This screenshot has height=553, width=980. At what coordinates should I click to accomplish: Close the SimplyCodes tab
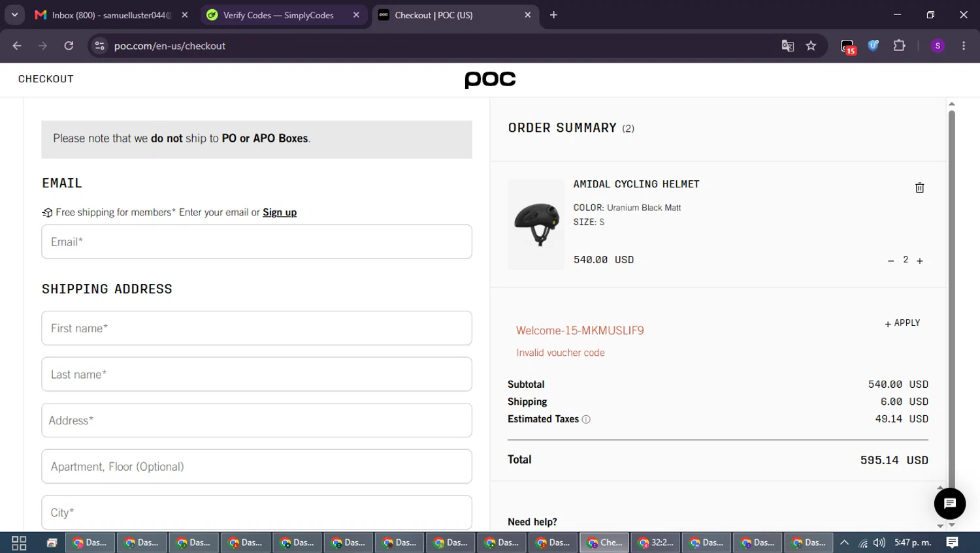point(356,15)
